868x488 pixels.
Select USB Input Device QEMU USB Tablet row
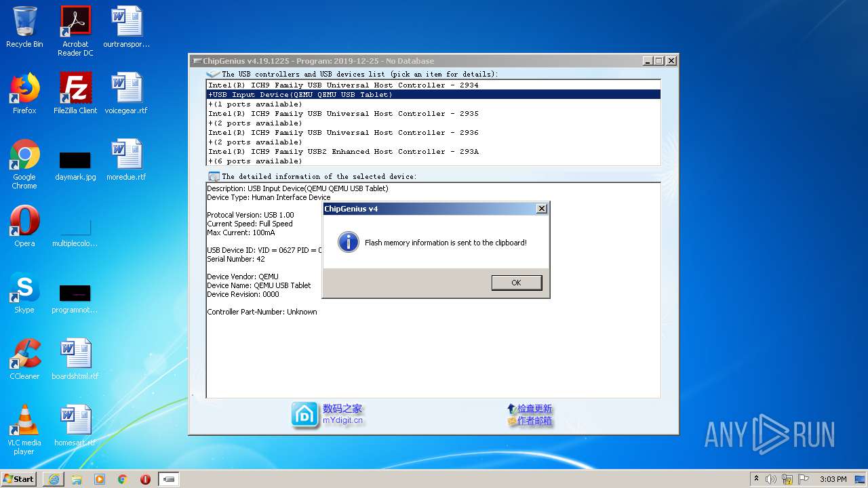click(433, 94)
